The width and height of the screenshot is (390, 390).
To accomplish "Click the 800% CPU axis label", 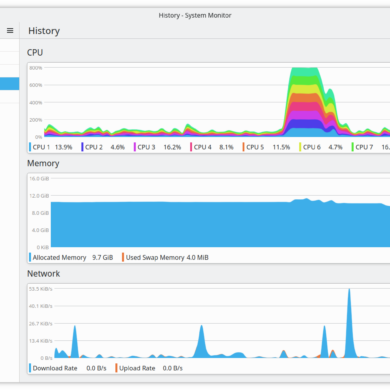I will click(x=36, y=68).
